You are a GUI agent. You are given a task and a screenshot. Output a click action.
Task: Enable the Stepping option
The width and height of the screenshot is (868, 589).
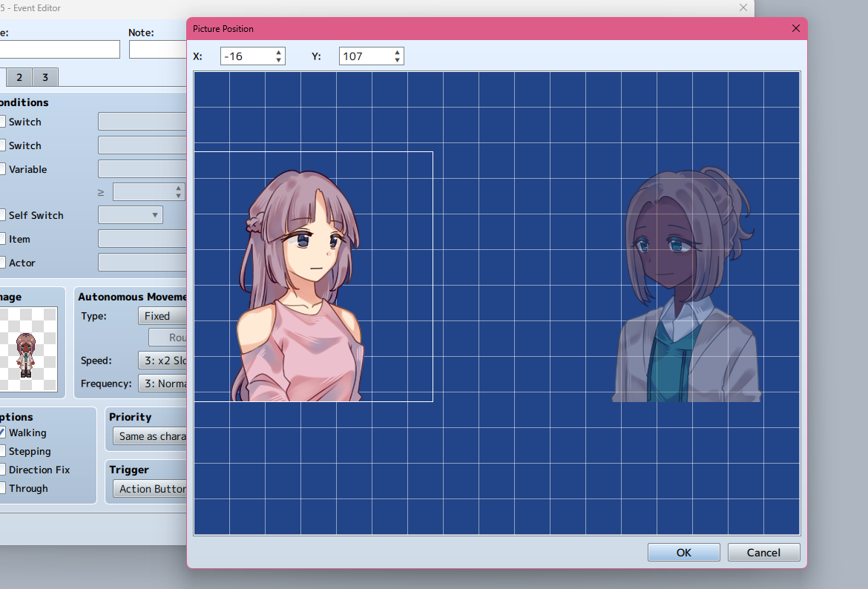pos(3,451)
